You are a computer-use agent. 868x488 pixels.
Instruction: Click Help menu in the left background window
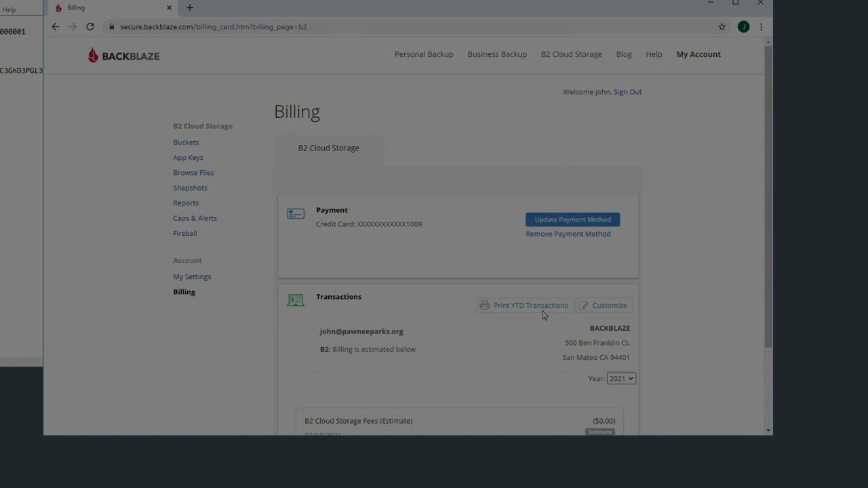[x=9, y=9]
